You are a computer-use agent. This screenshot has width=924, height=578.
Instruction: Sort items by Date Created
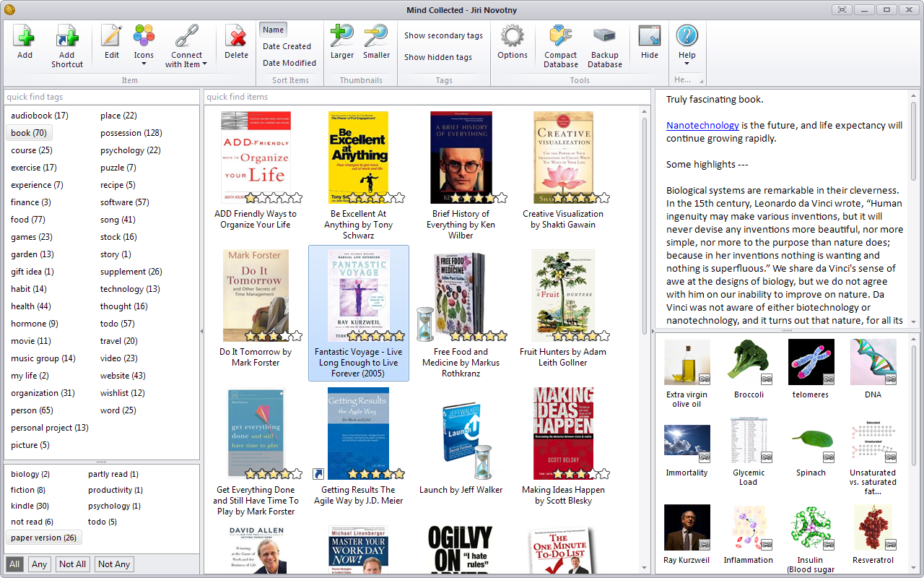[x=287, y=46]
